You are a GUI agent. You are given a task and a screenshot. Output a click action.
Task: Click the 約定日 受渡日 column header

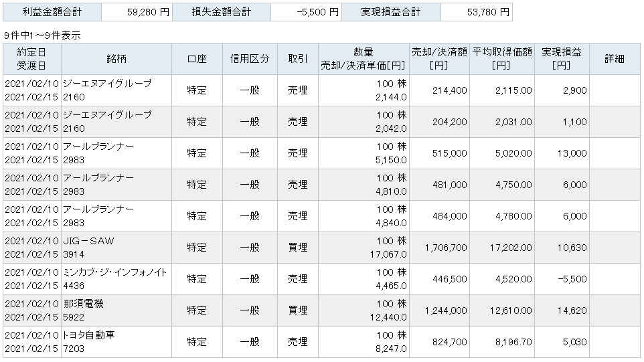point(31,59)
